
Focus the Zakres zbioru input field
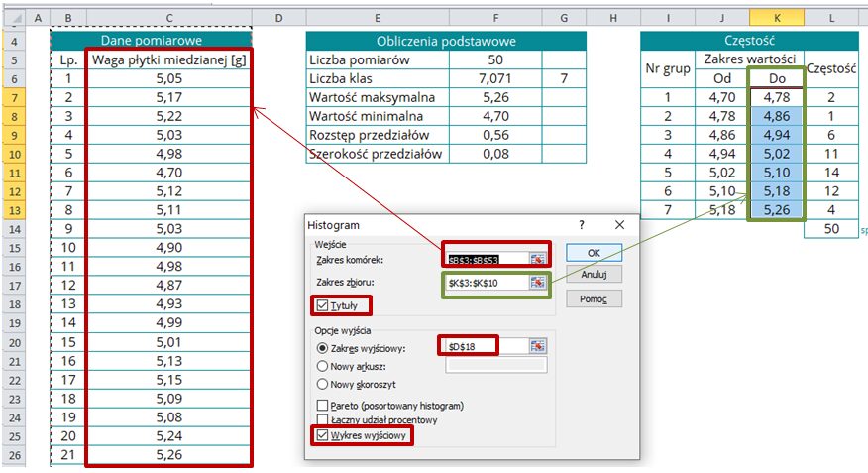486,284
